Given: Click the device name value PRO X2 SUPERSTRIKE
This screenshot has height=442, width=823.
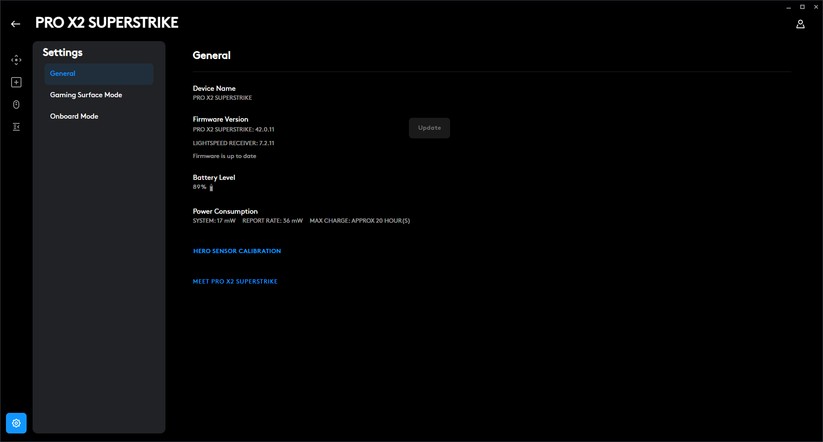Looking at the screenshot, I should pyautogui.click(x=222, y=98).
